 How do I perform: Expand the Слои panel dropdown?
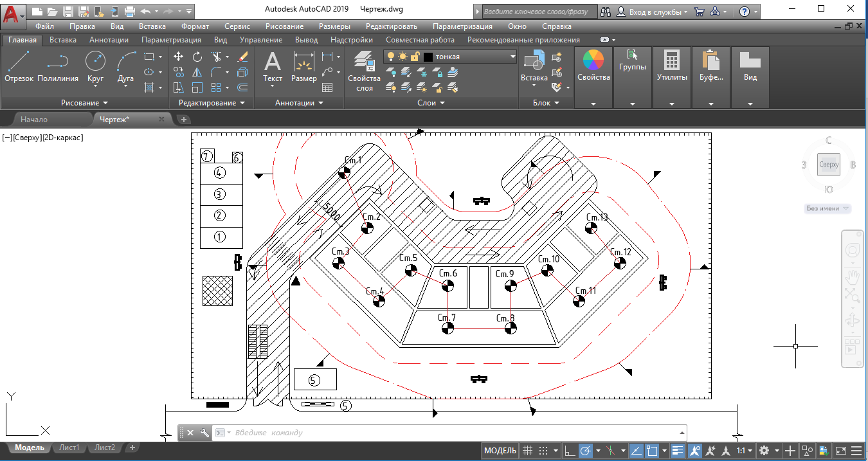(x=431, y=103)
